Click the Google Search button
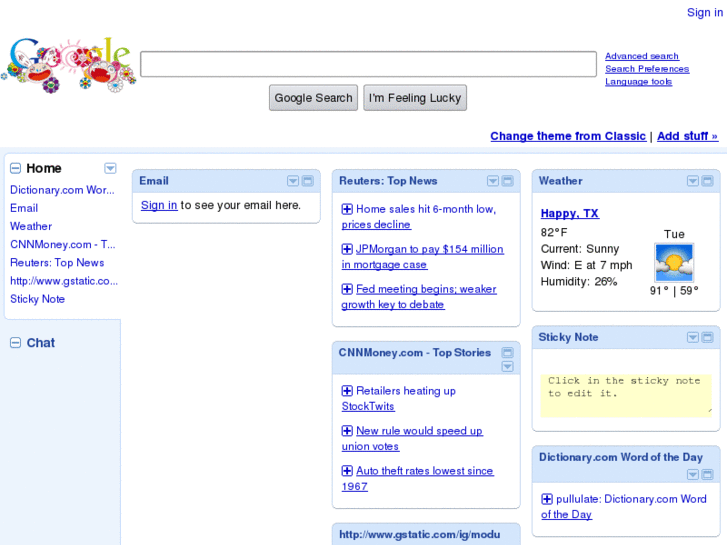The image size is (727, 545). click(313, 98)
